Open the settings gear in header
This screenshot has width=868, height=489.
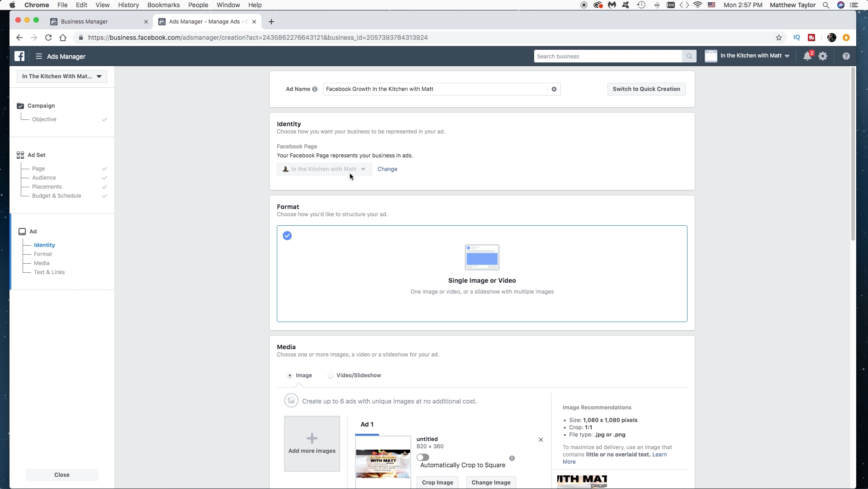coord(823,56)
